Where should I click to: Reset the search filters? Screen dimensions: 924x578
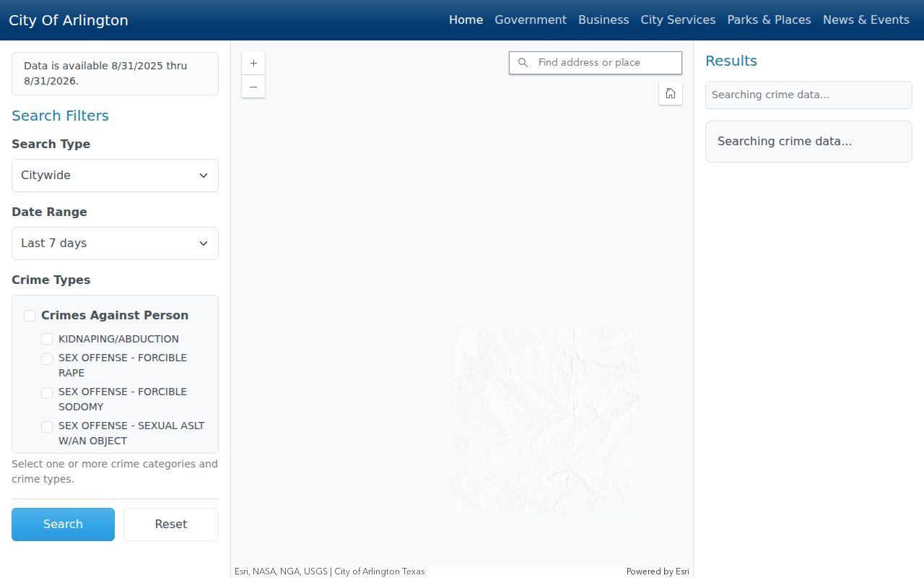171,525
